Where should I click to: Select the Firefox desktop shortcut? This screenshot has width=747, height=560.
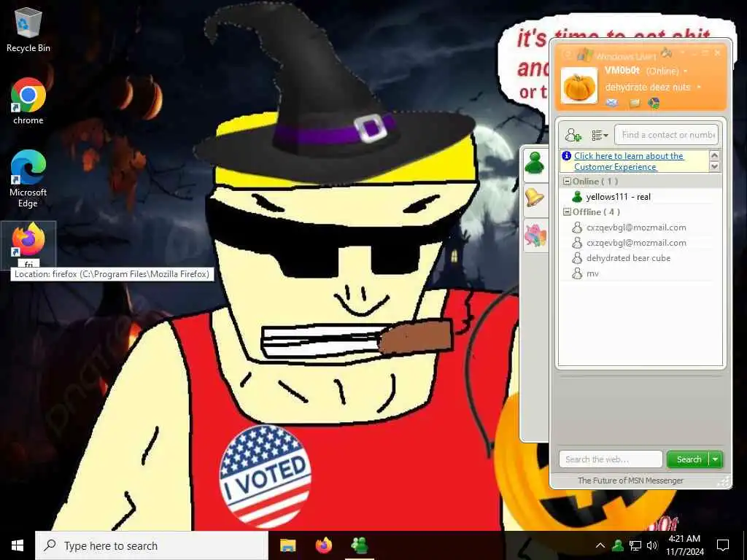click(28, 245)
